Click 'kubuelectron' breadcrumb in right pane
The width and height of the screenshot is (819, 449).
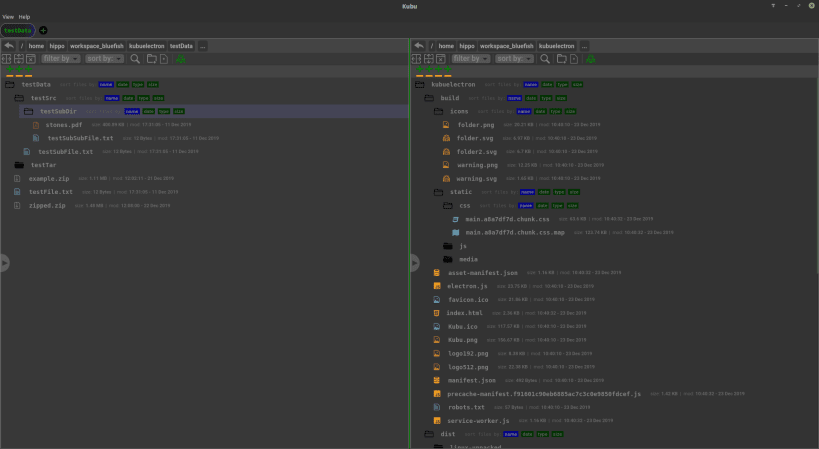556,46
